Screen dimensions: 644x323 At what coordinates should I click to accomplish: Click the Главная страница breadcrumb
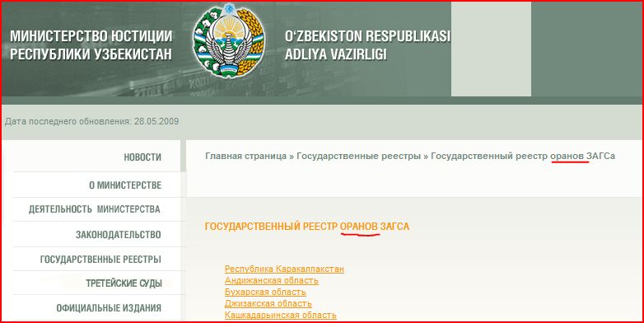[x=246, y=157]
